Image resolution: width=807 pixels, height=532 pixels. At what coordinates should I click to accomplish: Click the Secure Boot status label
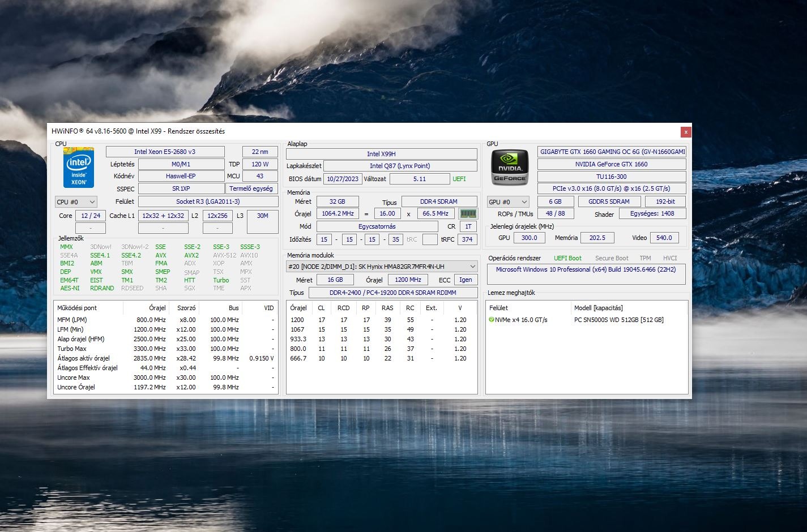click(612, 258)
